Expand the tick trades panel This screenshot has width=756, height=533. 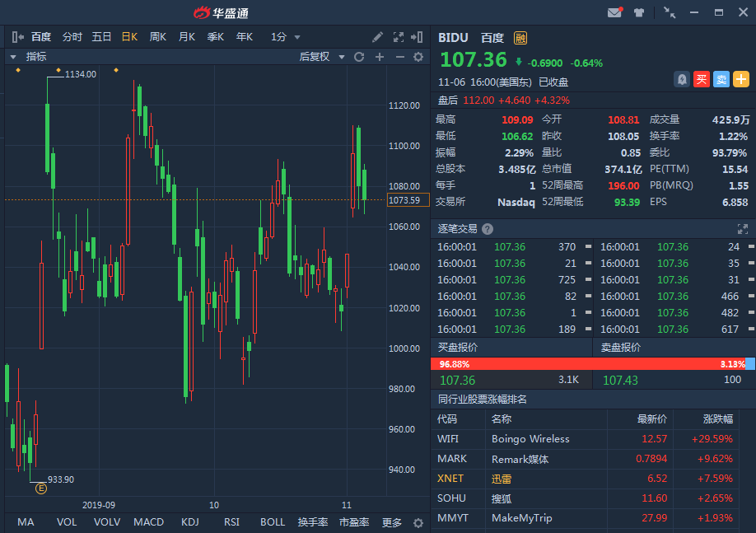pyautogui.click(x=743, y=229)
